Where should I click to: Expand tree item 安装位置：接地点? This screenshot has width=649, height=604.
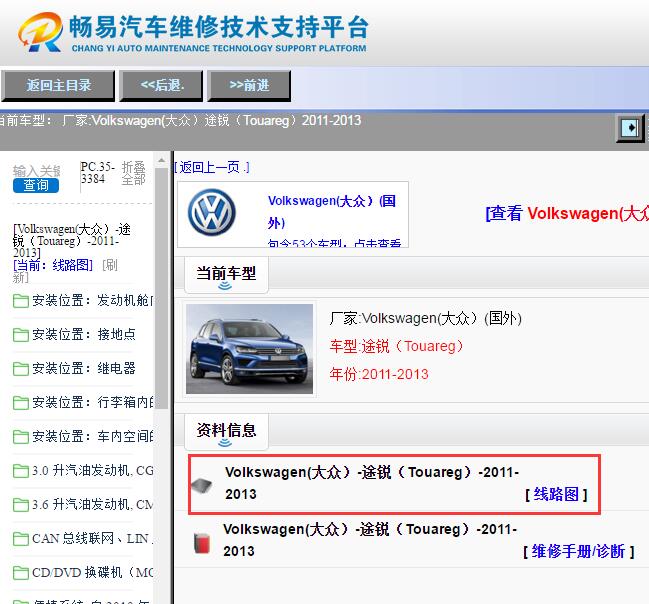[x=84, y=334]
